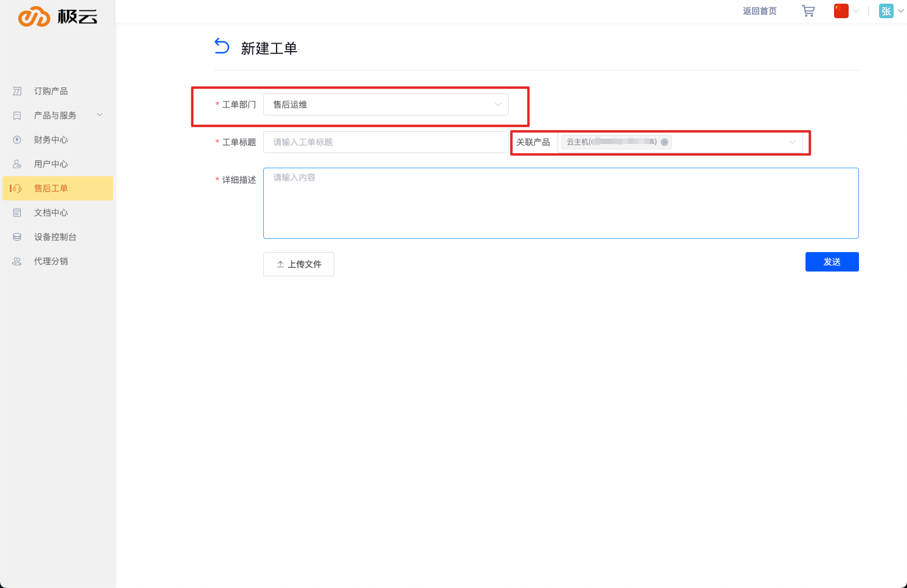907x588 pixels.
Task: Click the 设备控制台 sidebar icon
Action: click(x=17, y=237)
